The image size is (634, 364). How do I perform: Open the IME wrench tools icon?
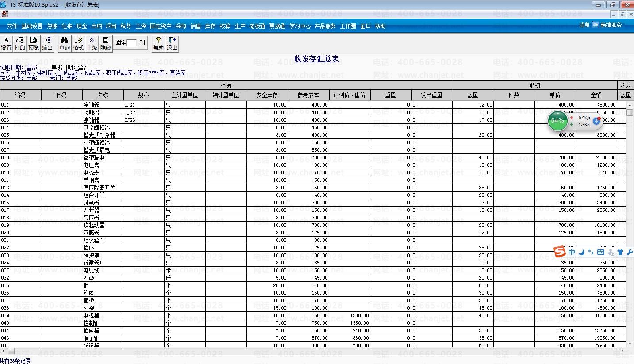630,252
